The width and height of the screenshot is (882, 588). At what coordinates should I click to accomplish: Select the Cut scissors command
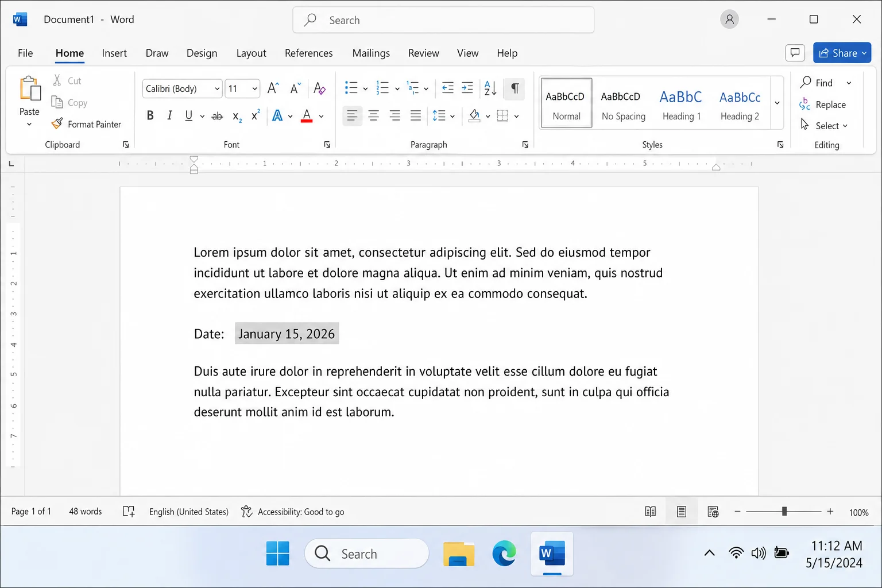click(67, 81)
